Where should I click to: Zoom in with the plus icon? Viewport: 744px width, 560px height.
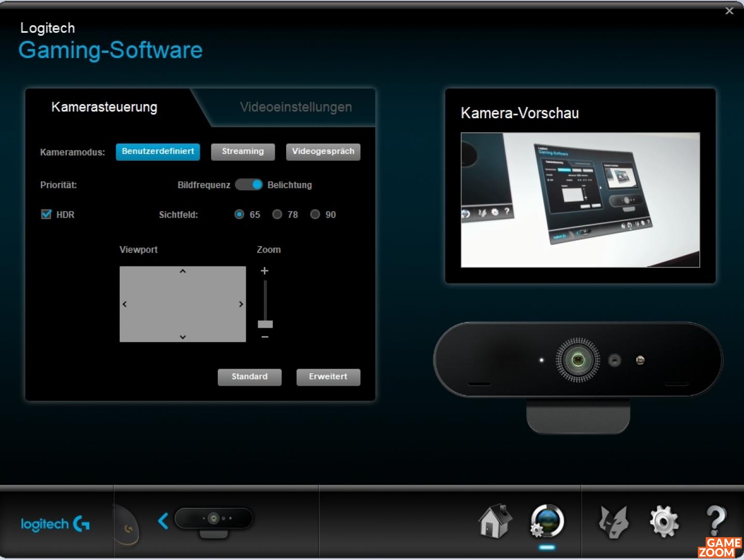pos(264,271)
